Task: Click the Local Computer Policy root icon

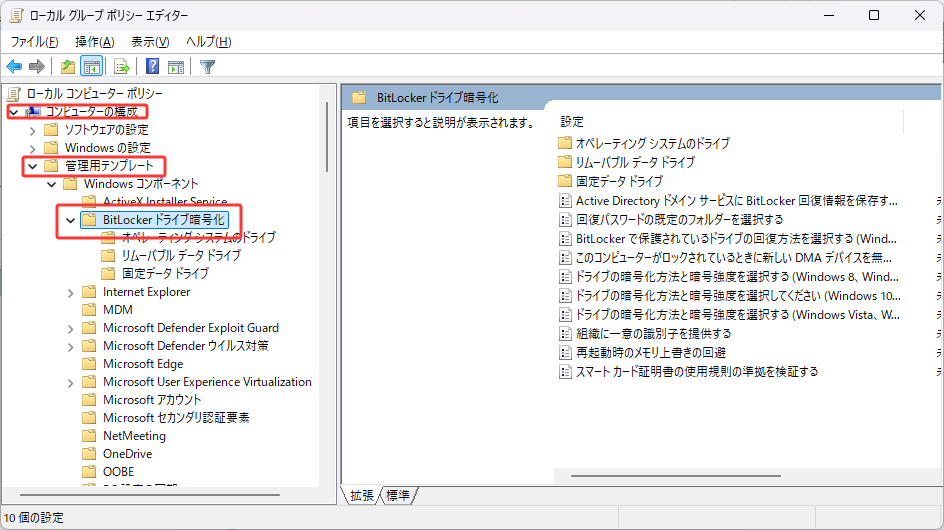Action: tap(14, 93)
